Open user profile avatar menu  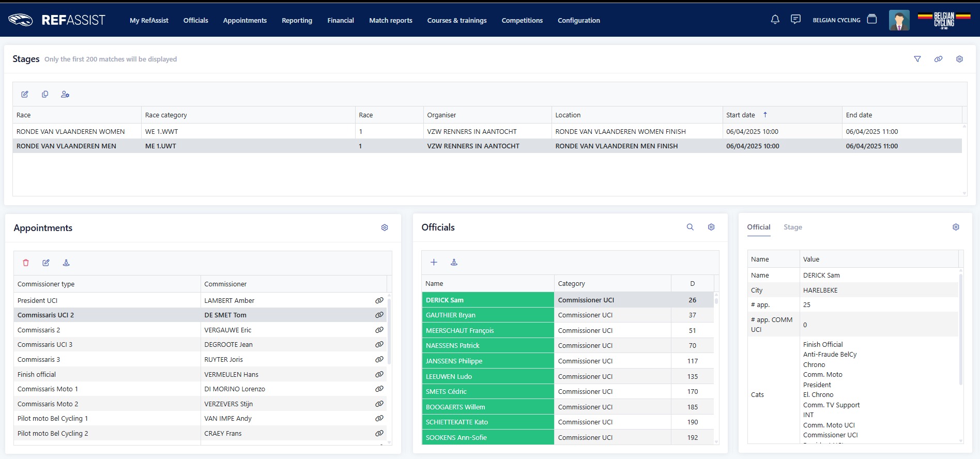point(899,20)
